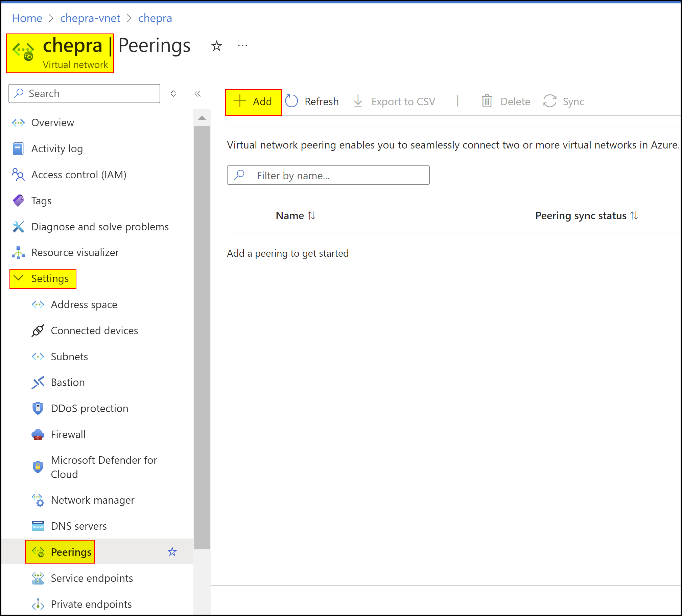Click the Connected devices plug icon
The height and width of the screenshot is (616, 682).
(38, 331)
